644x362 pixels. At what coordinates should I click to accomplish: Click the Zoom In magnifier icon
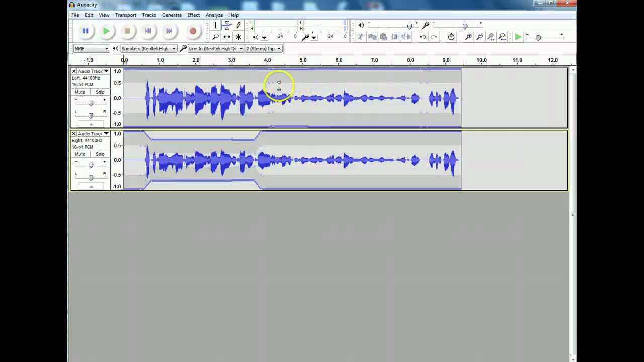(468, 37)
